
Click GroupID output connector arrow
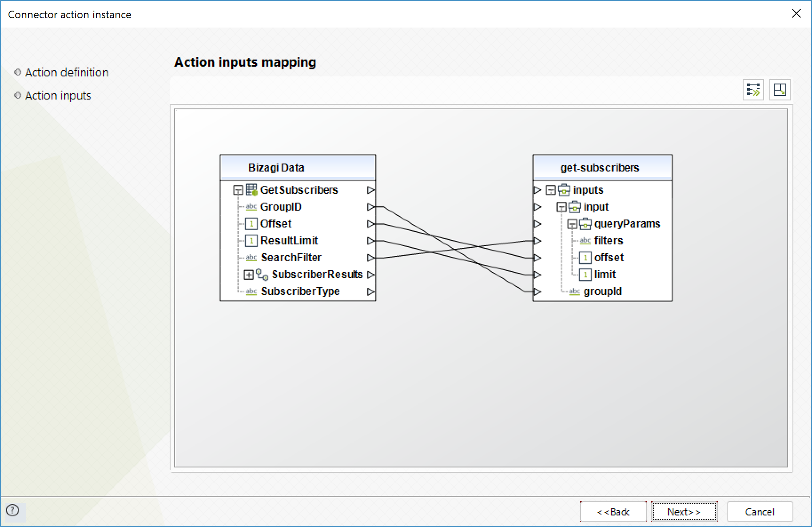click(x=370, y=207)
